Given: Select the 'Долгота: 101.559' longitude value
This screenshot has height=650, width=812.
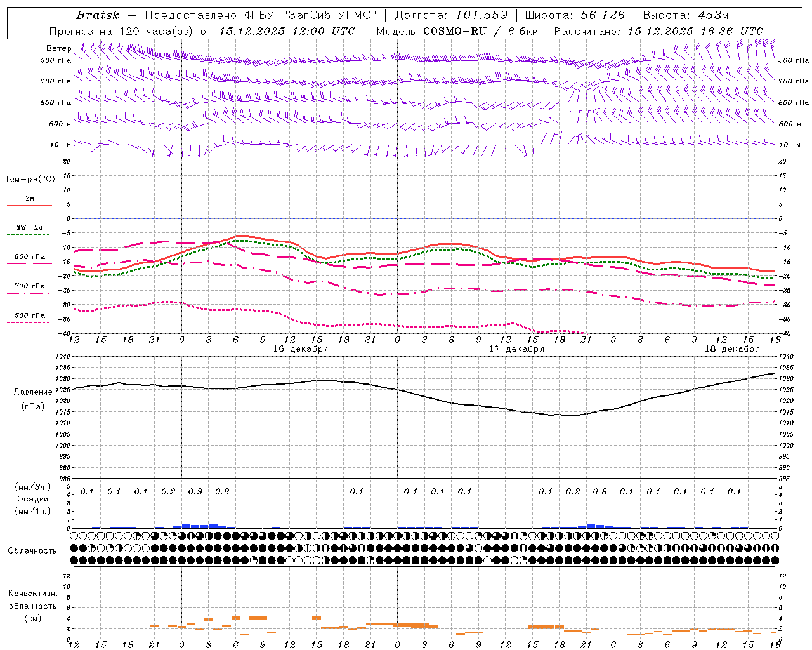Looking at the screenshot, I should tap(451, 15).
